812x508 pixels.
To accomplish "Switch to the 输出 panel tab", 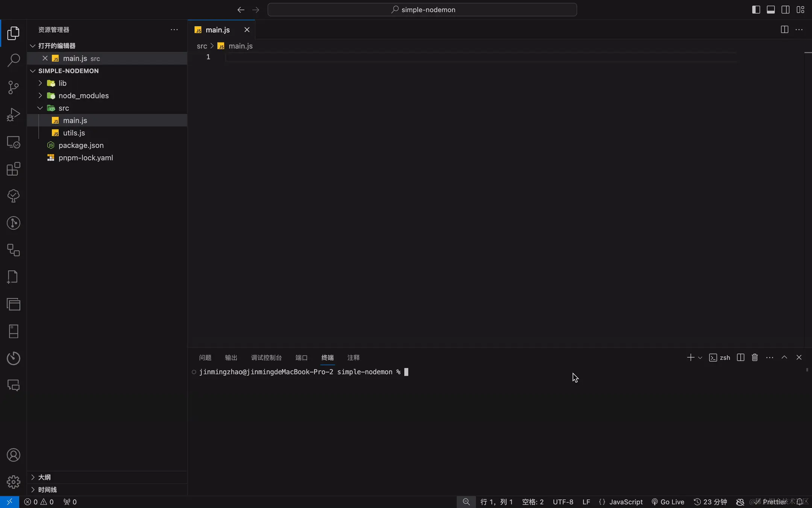I will coord(231,357).
